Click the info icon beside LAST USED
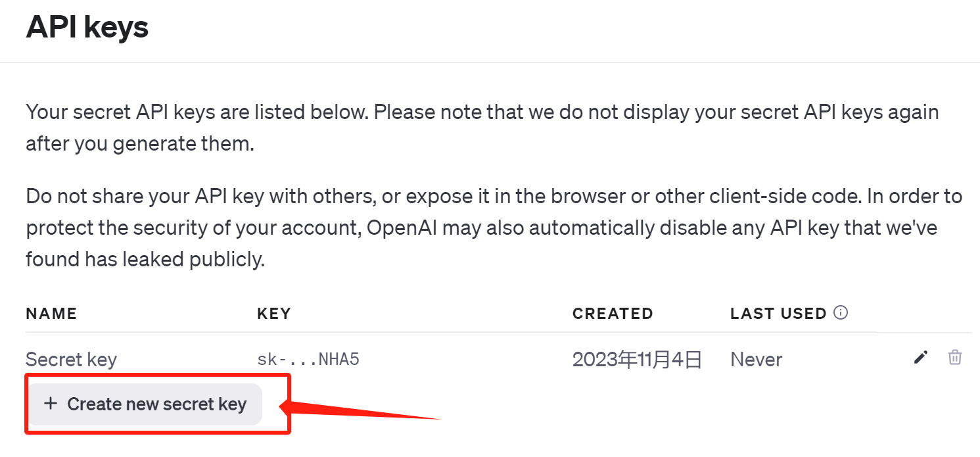This screenshot has height=457, width=980. pyautogui.click(x=840, y=313)
